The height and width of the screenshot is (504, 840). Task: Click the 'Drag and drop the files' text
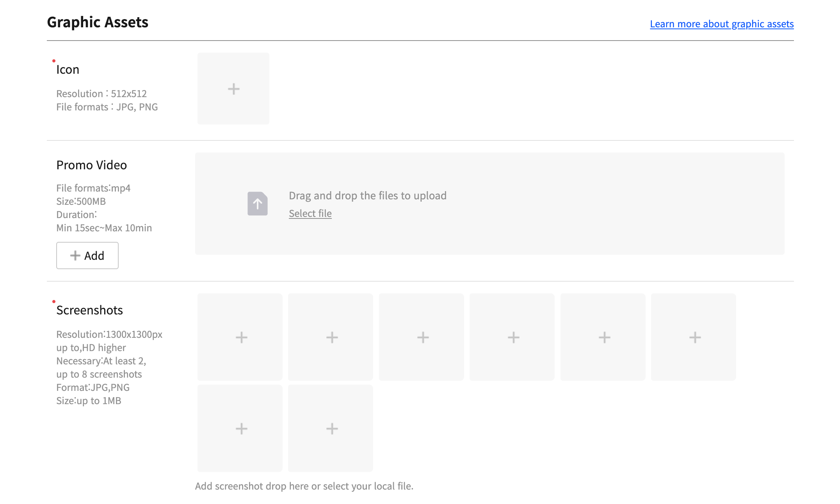click(368, 195)
